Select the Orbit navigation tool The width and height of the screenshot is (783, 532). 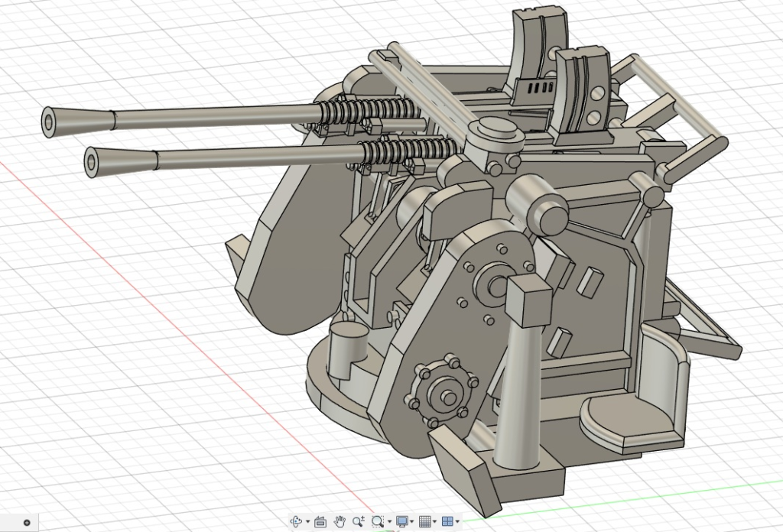click(297, 521)
